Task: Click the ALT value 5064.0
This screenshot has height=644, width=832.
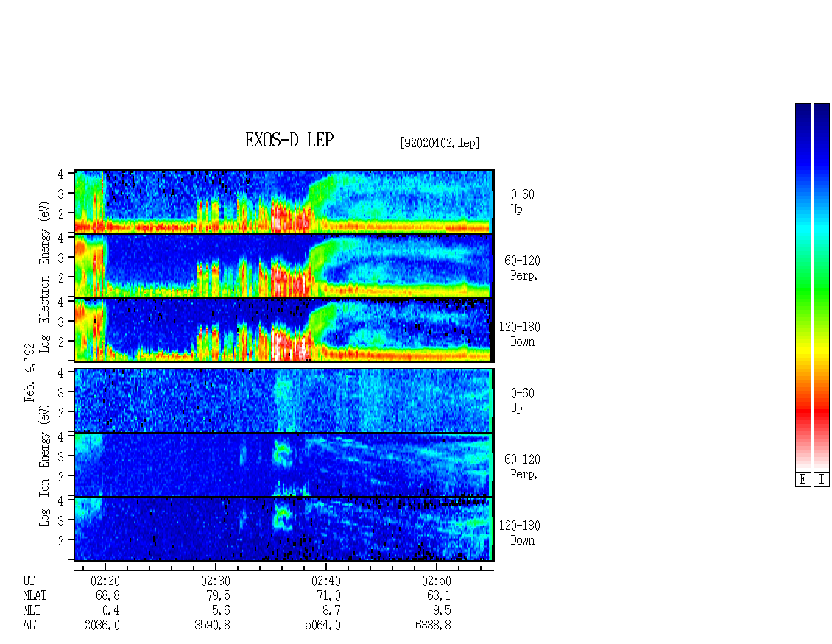Action: pos(323,626)
